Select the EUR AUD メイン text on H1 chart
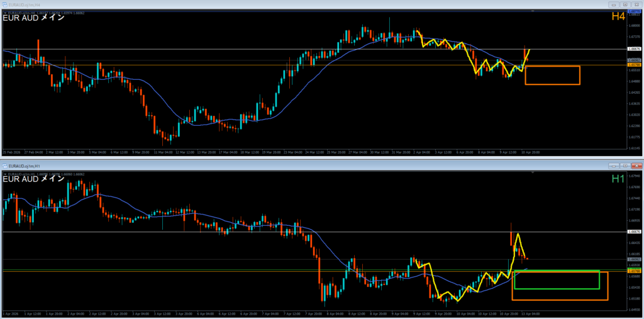Image resolution: width=644 pixels, height=319 pixels. [33, 179]
